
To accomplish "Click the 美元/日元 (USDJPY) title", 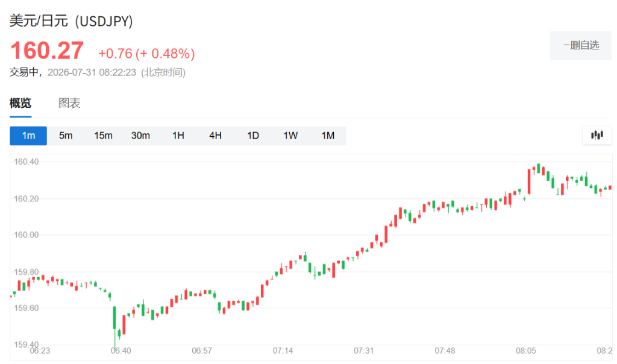I will click(x=71, y=21).
